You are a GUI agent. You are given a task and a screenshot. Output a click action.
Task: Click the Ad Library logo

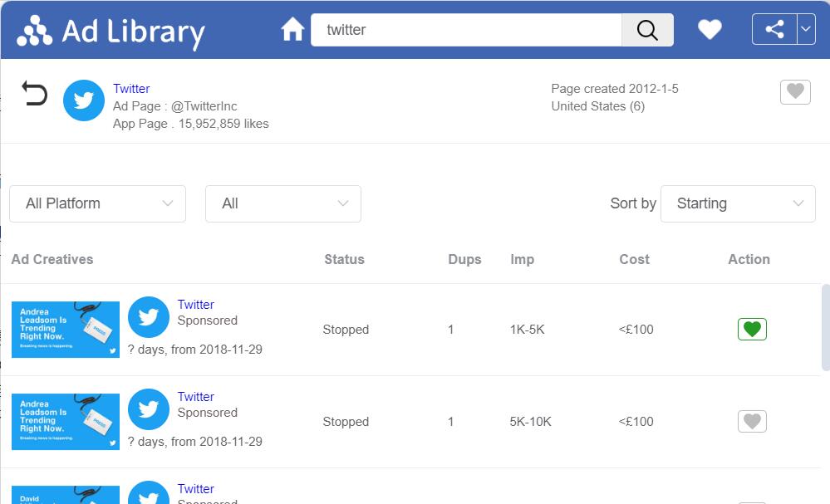tap(111, 32)
